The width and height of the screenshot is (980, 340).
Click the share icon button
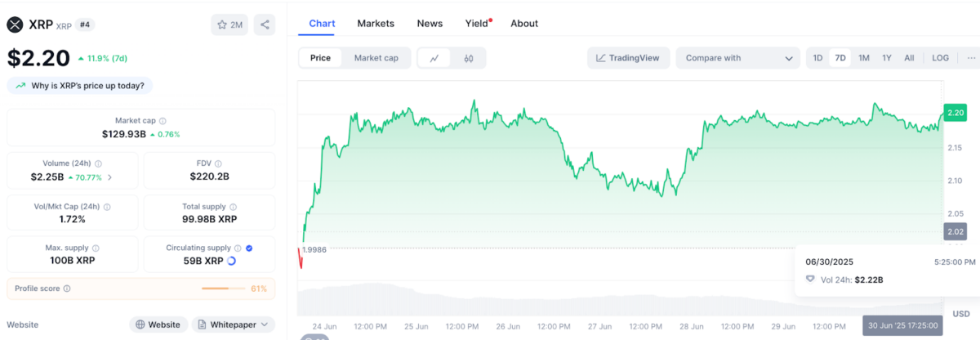coord(265,25)
